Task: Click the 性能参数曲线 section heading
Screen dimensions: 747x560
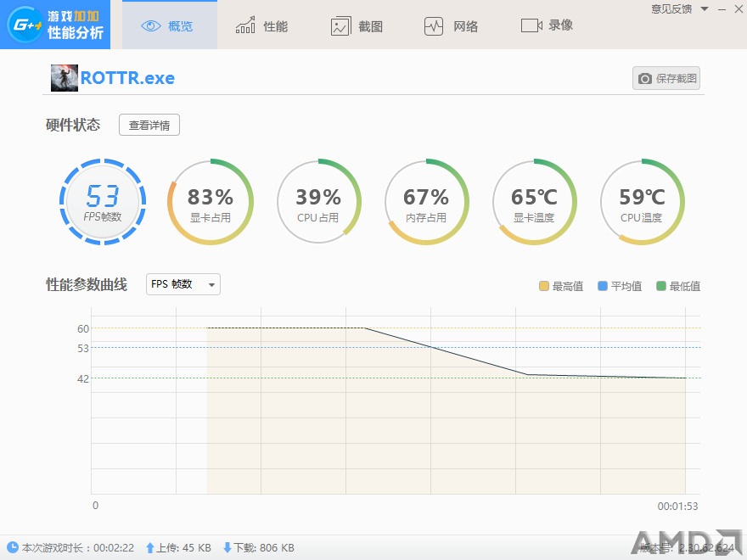Action: point(87,285)
